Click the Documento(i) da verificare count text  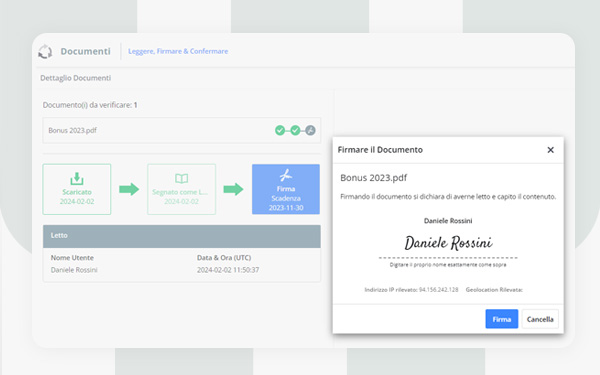[x=90, y=105]
